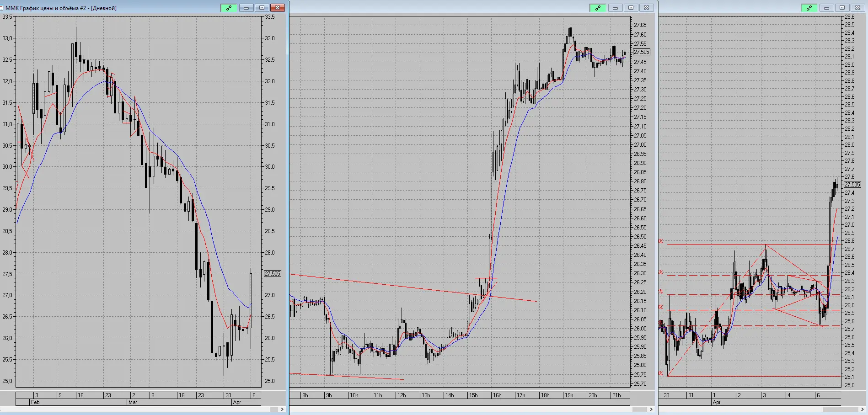Close the MMK daily chart window
Image resolution: width=868 pixels, height=415 pixels.
click(278, 8)
